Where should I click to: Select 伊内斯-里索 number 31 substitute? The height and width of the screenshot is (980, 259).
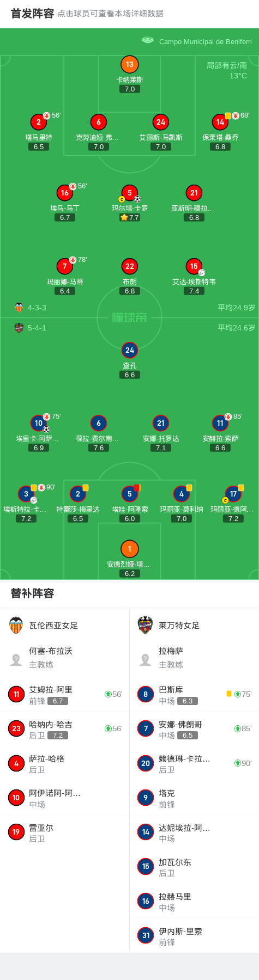click(x=194, y=935)
